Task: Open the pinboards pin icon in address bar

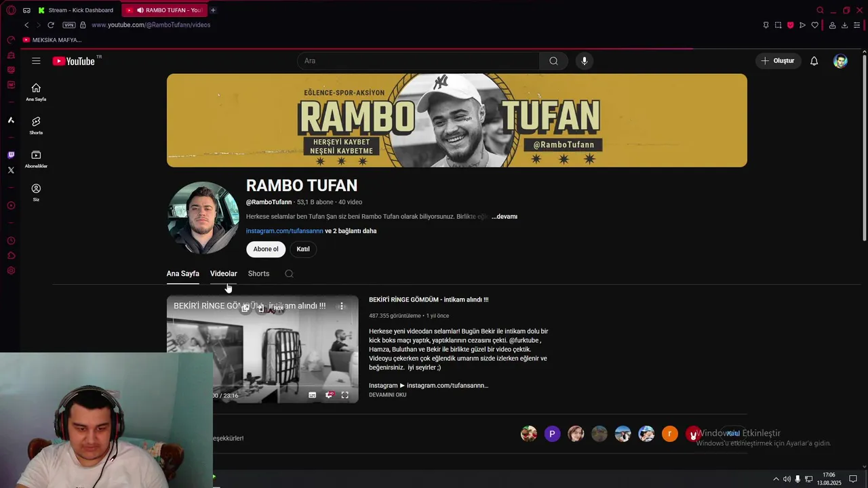Action: click(766, 25)
